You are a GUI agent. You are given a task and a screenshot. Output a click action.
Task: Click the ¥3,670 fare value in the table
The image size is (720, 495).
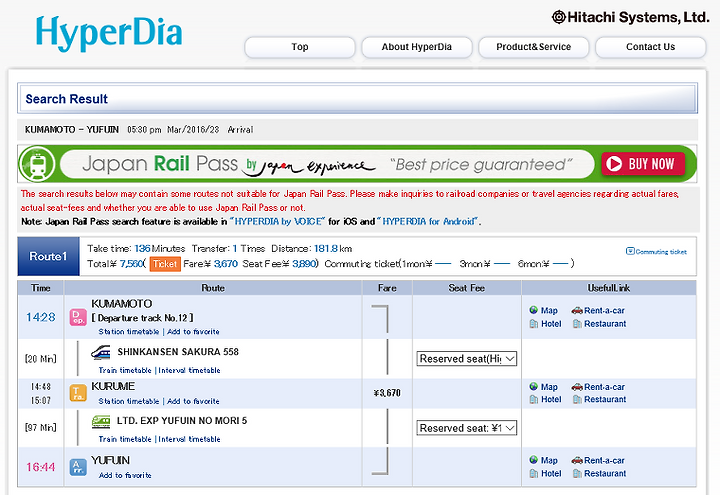[x=387, y=393]
